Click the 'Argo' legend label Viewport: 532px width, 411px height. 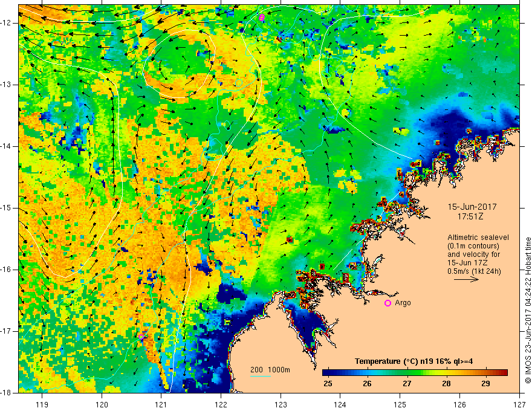(403, 303)
